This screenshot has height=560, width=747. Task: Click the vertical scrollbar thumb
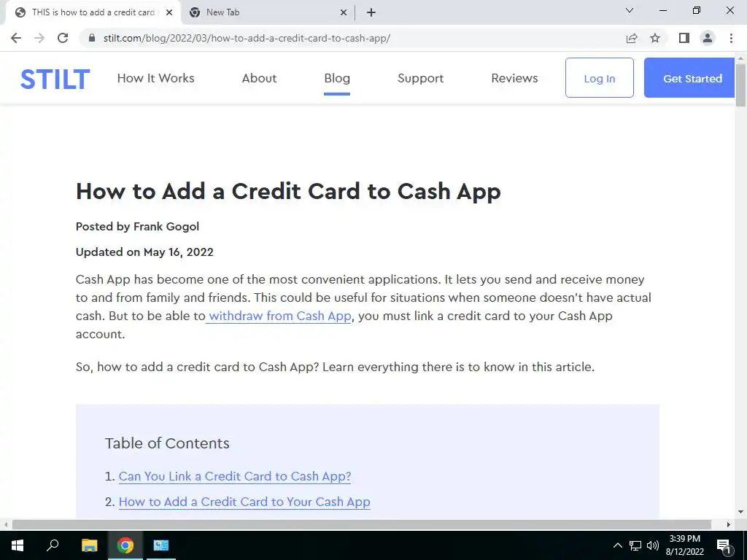tap(741, 85)
